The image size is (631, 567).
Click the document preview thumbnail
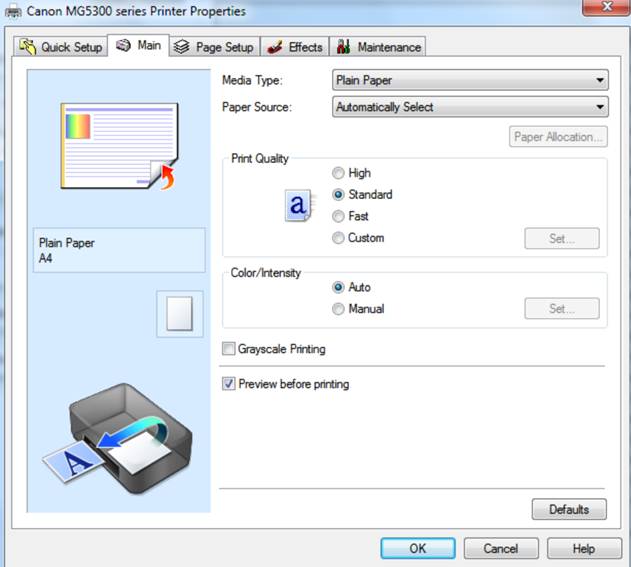tap(119, 146)
